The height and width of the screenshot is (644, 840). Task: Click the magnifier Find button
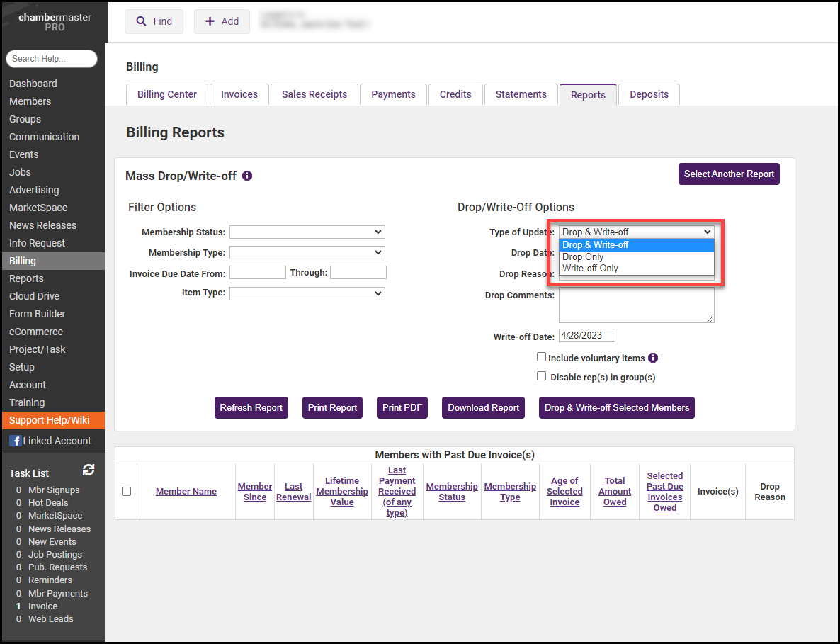tap(154, 21)
